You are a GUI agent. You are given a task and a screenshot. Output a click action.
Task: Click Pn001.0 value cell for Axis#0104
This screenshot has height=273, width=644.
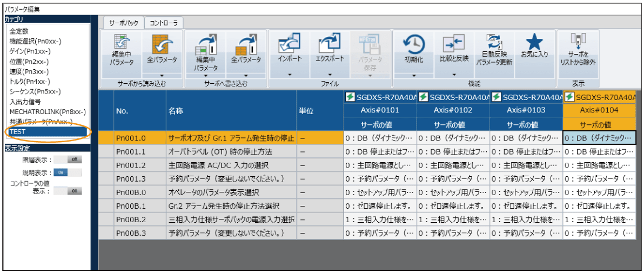[599, 138]
